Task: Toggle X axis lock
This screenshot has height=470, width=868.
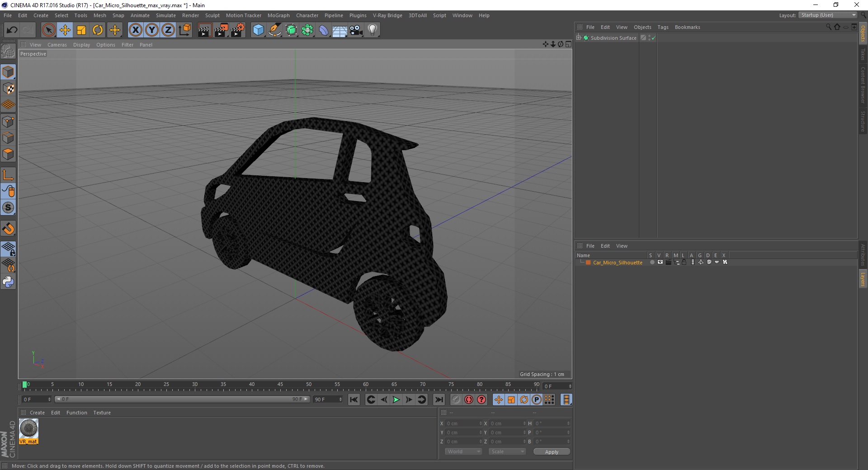Action: (135, 30)
